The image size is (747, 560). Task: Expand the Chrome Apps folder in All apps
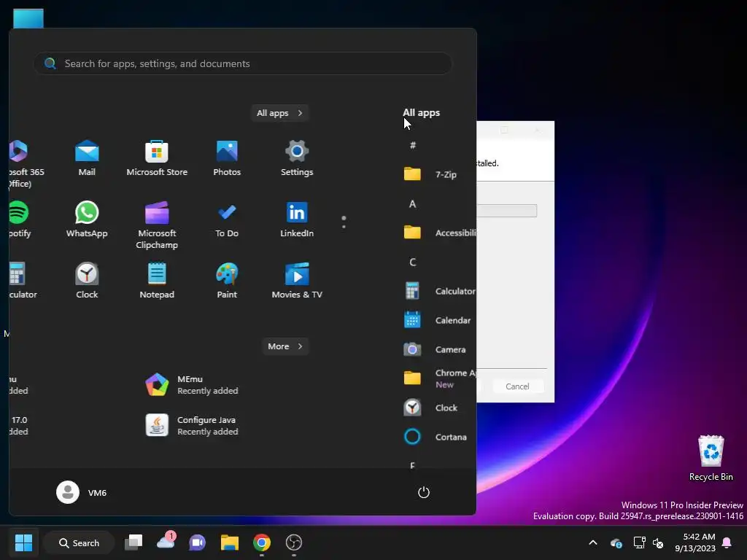pyautogui.click(x=438, y=378)
